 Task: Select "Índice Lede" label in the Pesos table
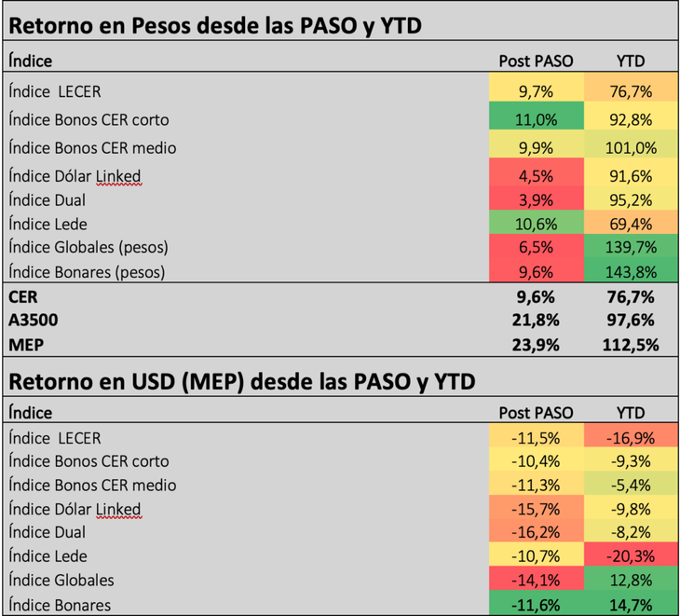click(48, 224)
